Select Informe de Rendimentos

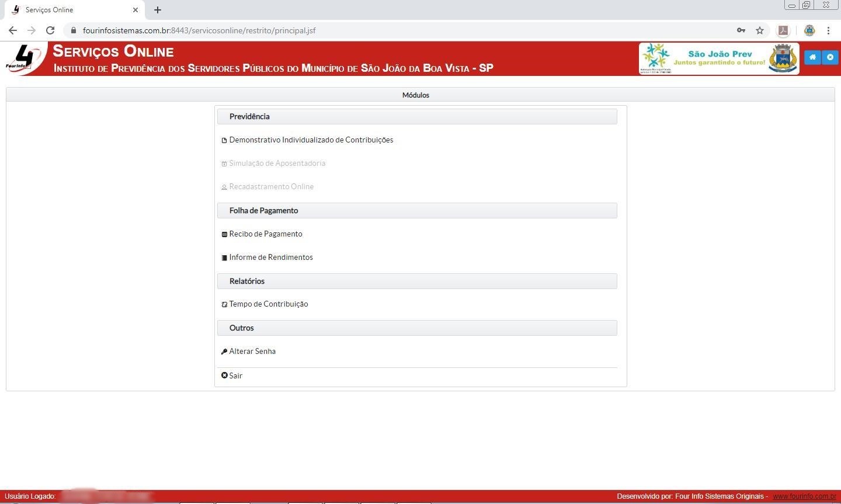[270, 258]
